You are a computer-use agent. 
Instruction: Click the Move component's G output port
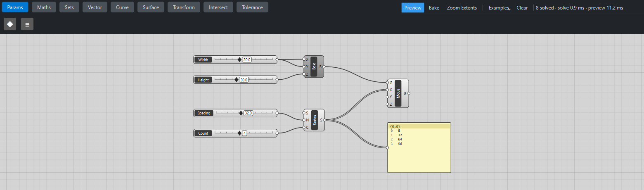(x=409, y=93)
